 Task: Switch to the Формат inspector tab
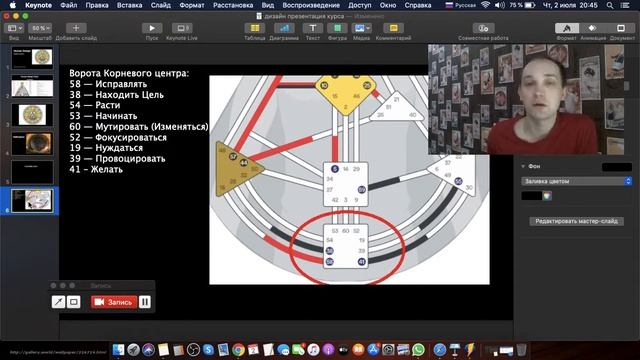click(x=567, y=28)
